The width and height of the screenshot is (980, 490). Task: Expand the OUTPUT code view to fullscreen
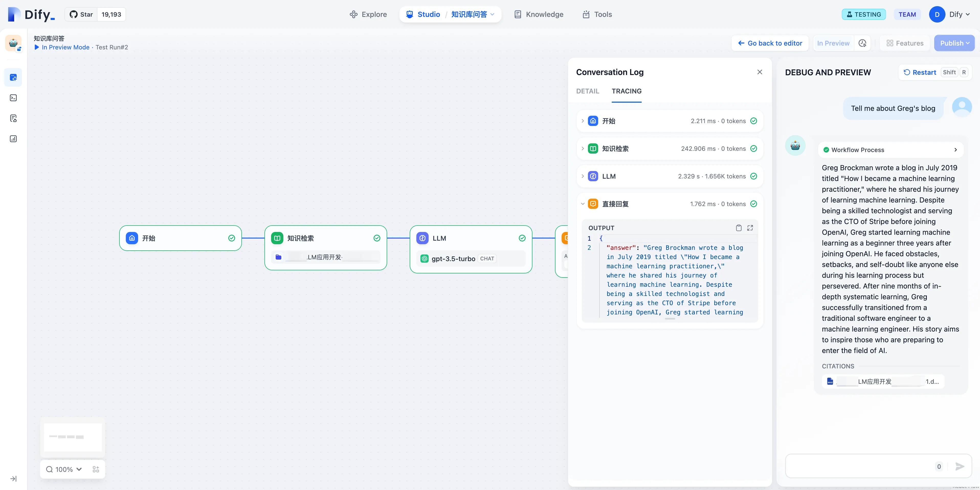pyautogui.click(x=750, y=228)
